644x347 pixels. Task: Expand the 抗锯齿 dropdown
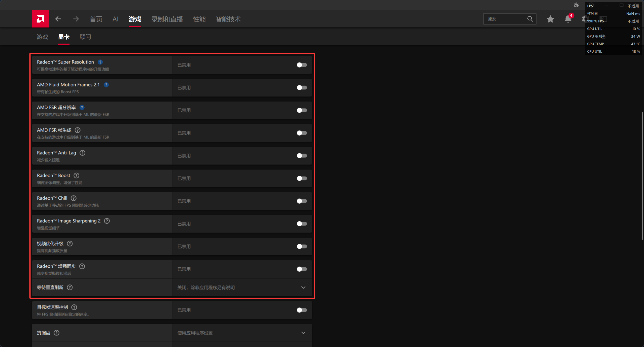coord(242,333)
